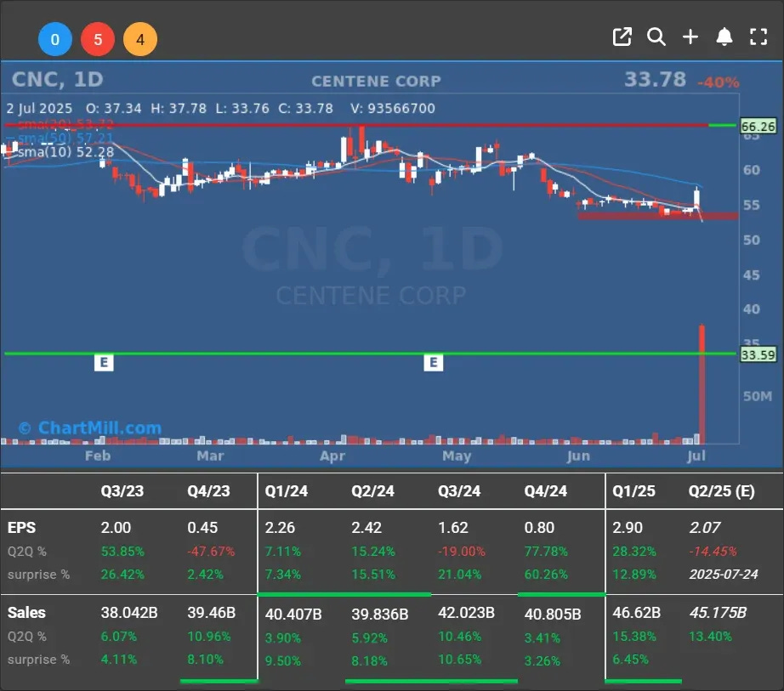Select the Q4/24 column header
Viewport: 784px width, 691px height.
point(546,491)
